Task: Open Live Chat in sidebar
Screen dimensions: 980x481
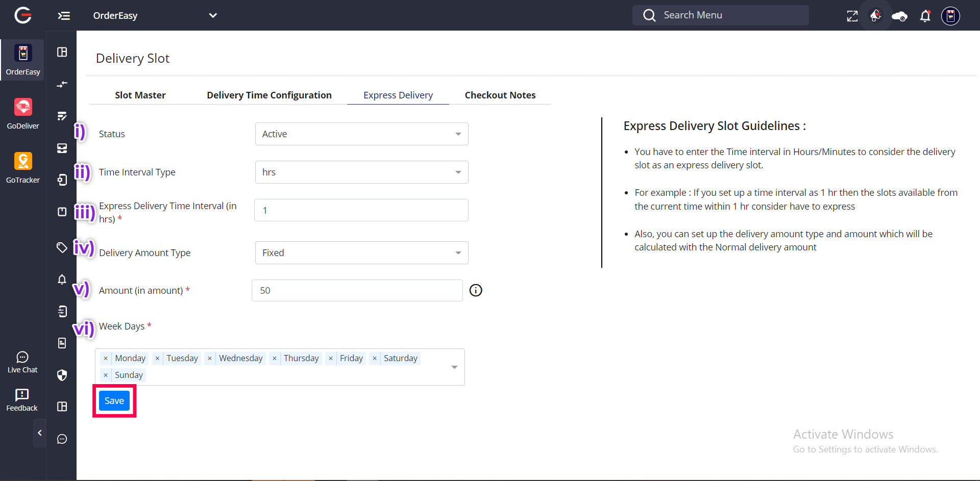Action: (22, 362)
